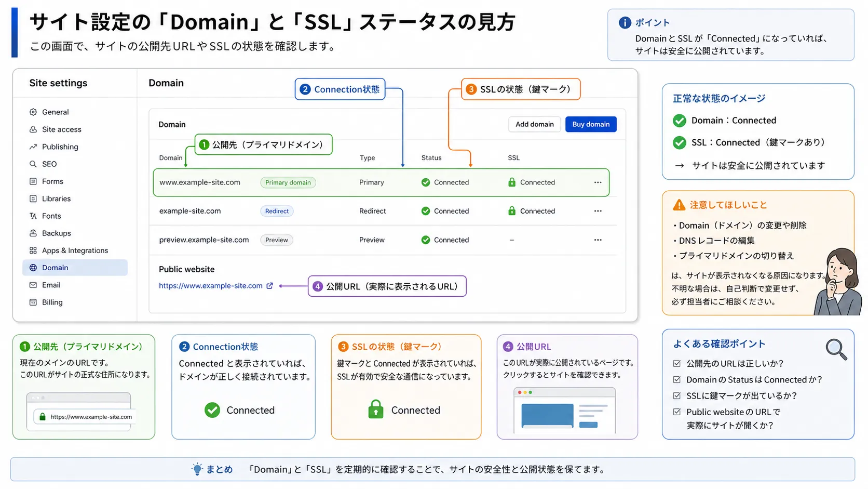Screen dimensions: 868x489
Task: Click large green check in Connection状態 card
Action: (x=212, y=411)
